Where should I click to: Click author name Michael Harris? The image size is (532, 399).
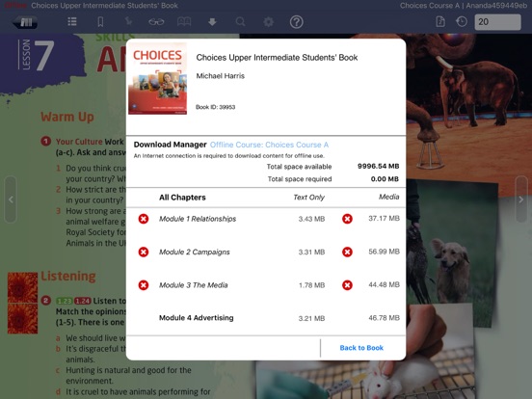click(x=220, y=76)
